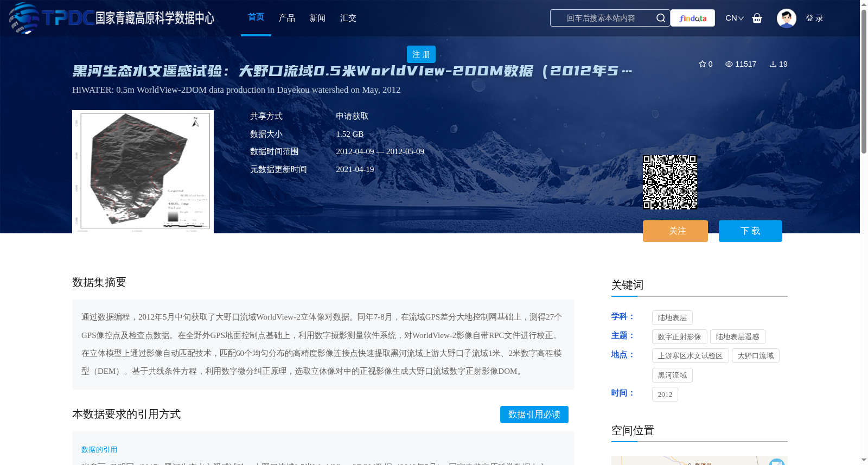Click the 陆地表层遥感 keyword tag
This screenshot has height=465, width=868.
737,337
